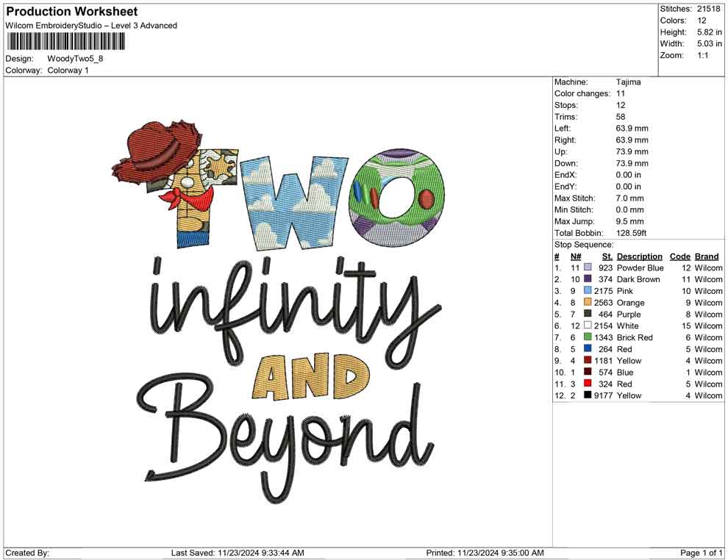The height and width of the screenshot is (560, 728).
Task: Select the dark swatch beside 574 Blue
Action: [x=588, y=372]
